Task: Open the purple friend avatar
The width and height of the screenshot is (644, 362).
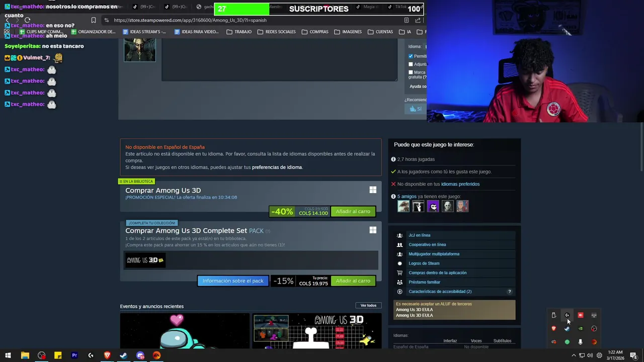Action: (433, 206)
